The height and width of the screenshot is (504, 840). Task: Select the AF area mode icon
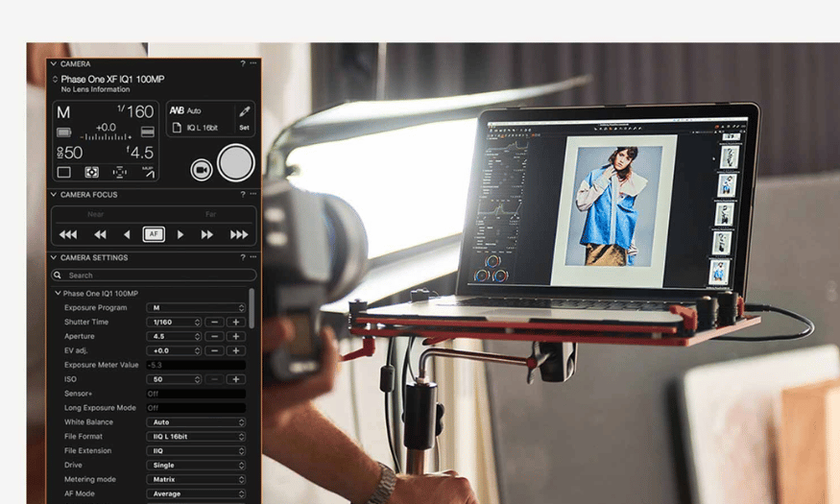[x=119, y=172]
